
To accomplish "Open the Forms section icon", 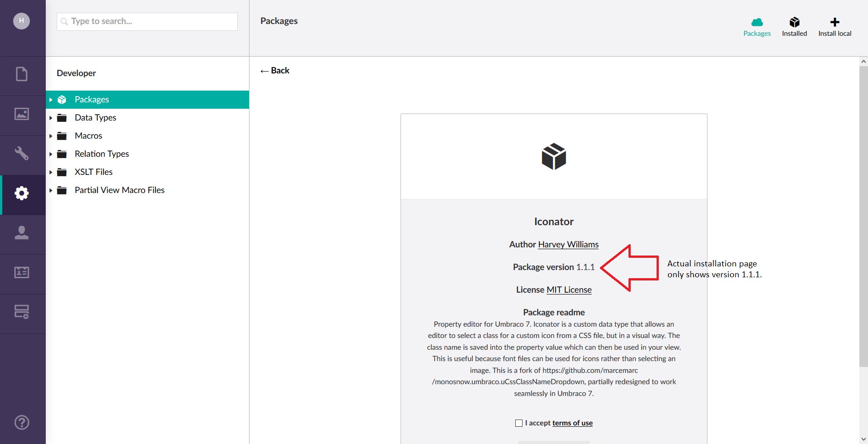I will (22, 312).
